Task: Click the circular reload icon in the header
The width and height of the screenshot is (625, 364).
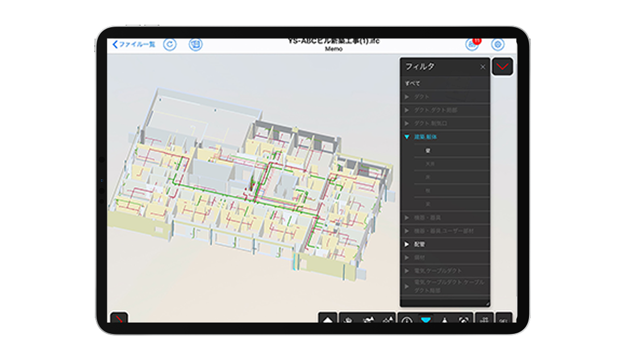Action: coord(169,44)
